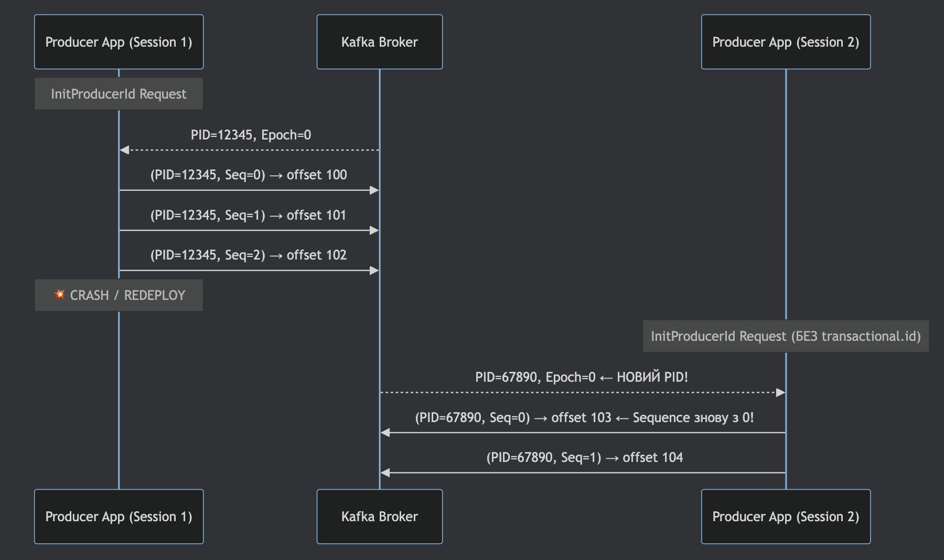Click the InitProducerId Request БЕЗ transactional.id note
The image size is (944, 560).
point(785,336)
